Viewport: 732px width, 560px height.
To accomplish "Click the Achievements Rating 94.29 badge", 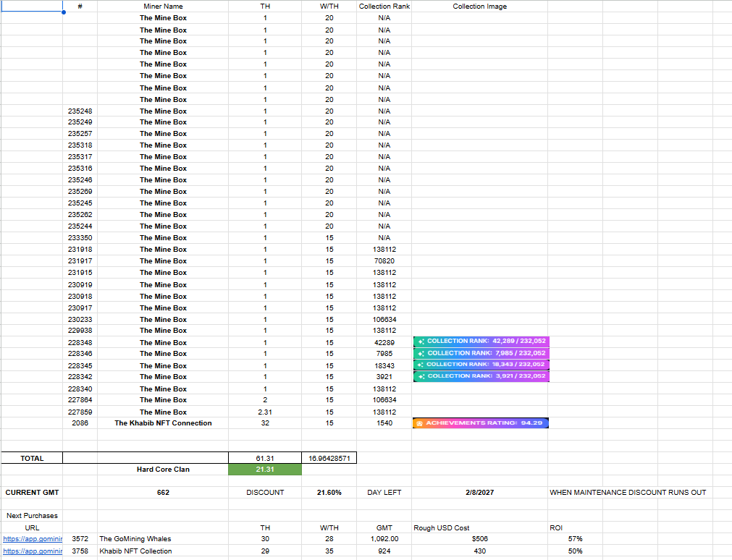I will click(x=481, y=423).
